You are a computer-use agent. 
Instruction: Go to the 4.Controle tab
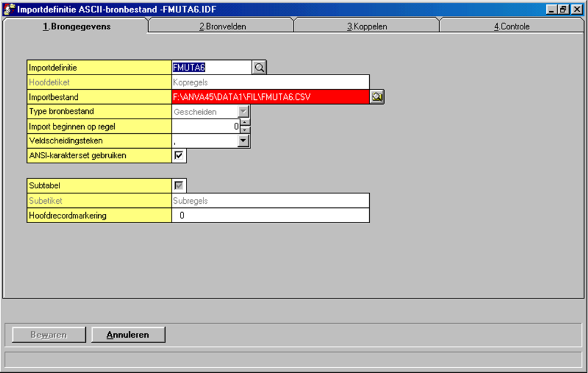pyautogui.click(x=512, y=26)
